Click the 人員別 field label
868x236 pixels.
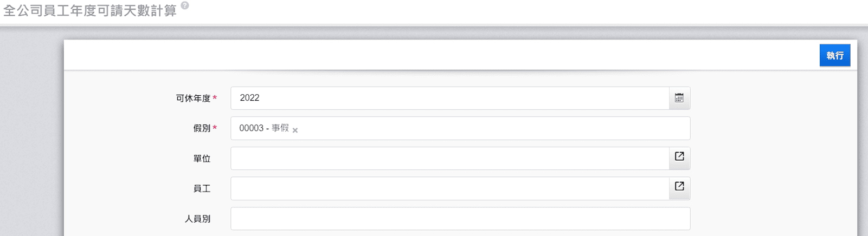tap(197, 219)
